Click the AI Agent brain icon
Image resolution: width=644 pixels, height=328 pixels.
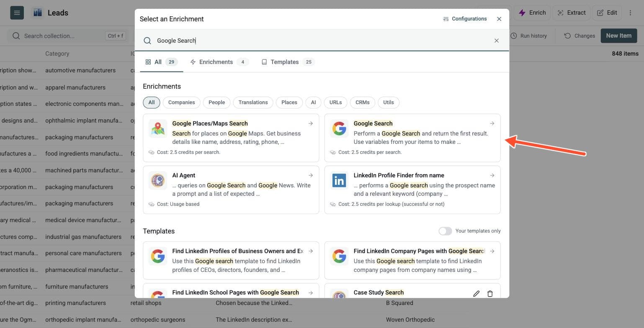click(158, 181)
